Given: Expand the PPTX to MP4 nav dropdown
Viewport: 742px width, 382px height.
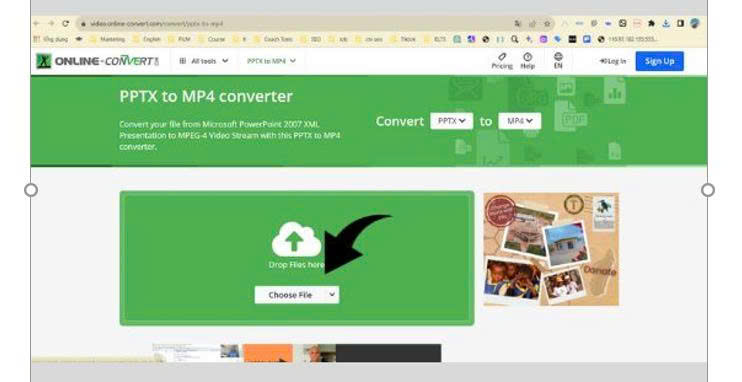Looking at the screenshot, I should coord(272,61).
